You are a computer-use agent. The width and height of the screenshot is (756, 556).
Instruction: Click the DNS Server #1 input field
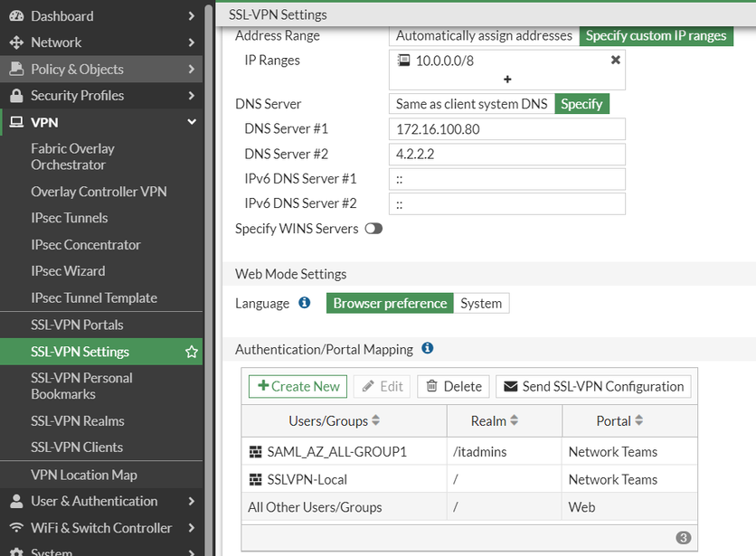507,129
